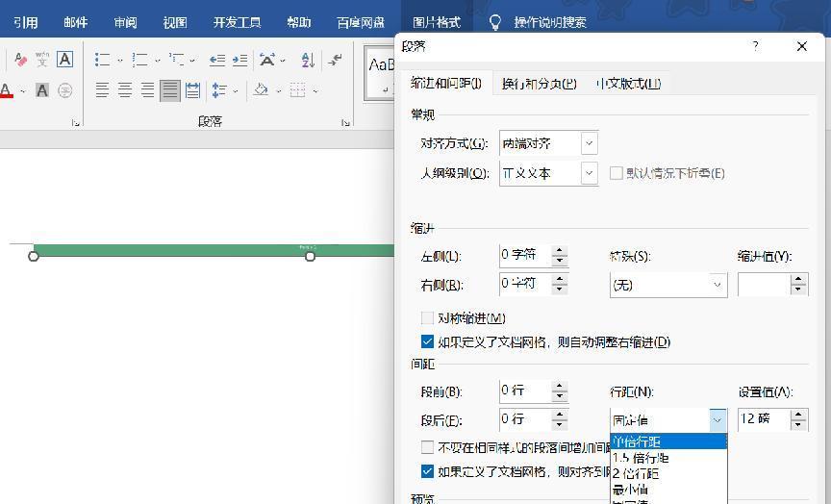Open borders dropdown arrow in ribbon

pyautogui.click(x=315, y=91)
